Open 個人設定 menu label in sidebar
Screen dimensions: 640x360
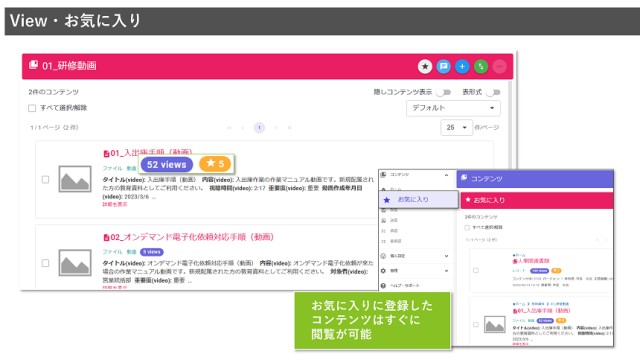(x=397, y=256)
